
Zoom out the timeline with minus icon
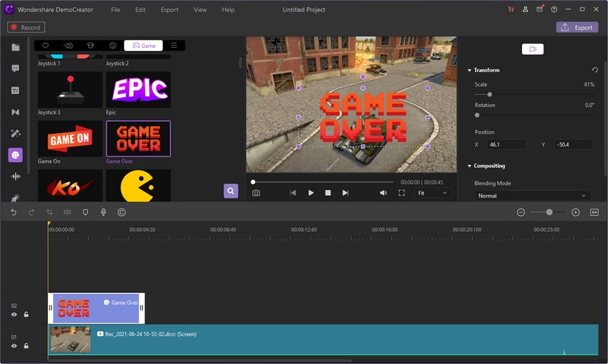tap(521, 212)
